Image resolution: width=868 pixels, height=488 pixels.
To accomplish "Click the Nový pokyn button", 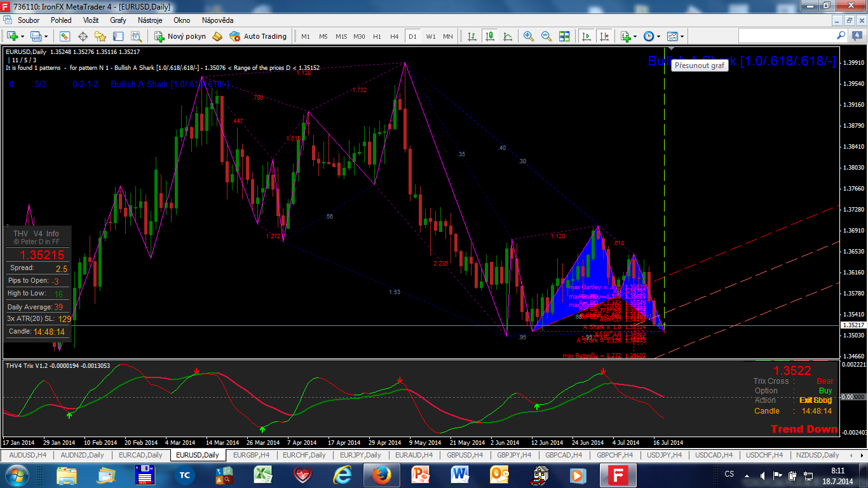I will [x=179, y=36].
